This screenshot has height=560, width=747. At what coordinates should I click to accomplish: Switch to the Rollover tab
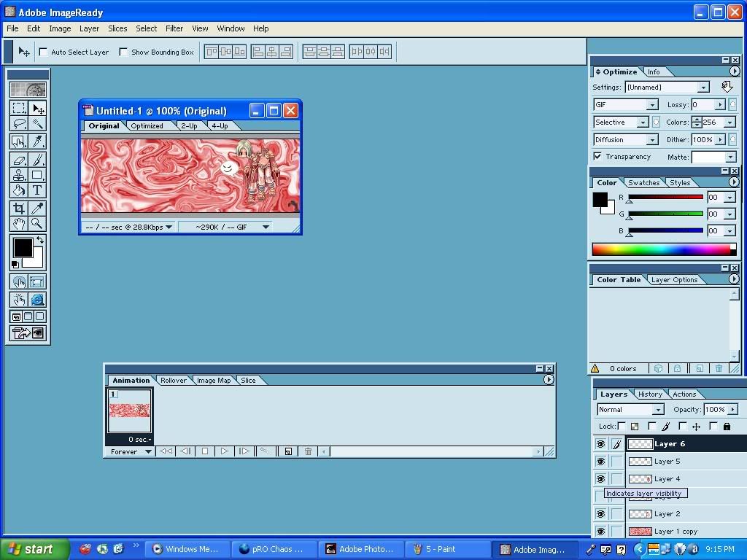pos(174,380)
